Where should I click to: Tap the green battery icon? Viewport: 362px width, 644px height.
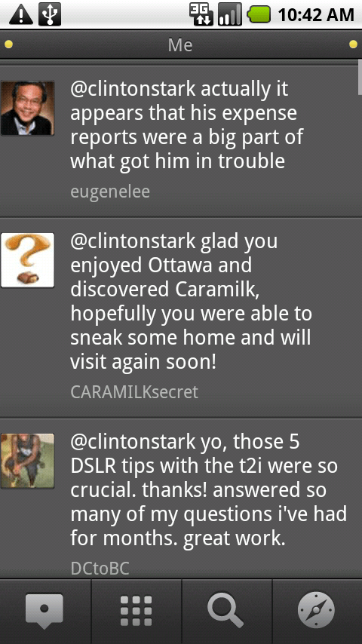(x=259, y=14)
